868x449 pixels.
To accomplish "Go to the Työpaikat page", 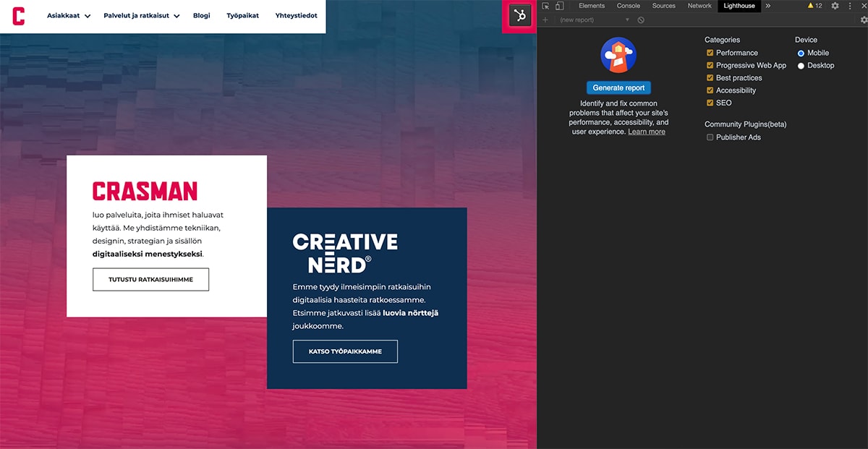I will pyautogui.click(x=242, y=15).
